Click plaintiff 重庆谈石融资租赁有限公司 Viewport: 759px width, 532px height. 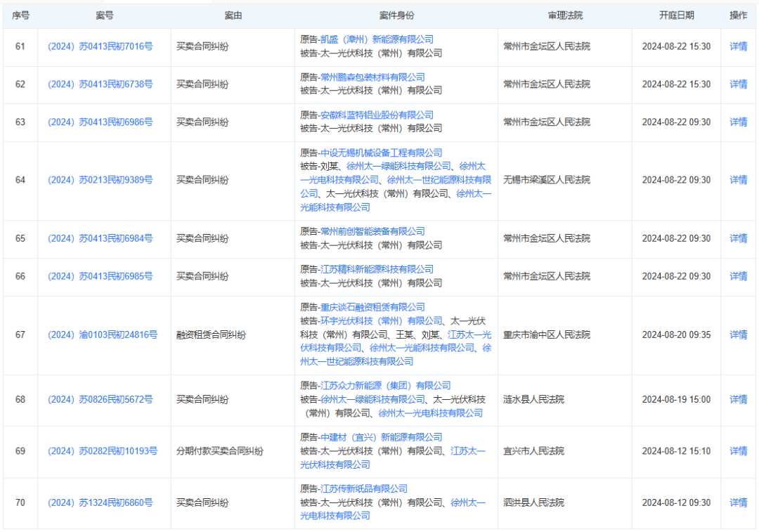(x=372, y=307)
